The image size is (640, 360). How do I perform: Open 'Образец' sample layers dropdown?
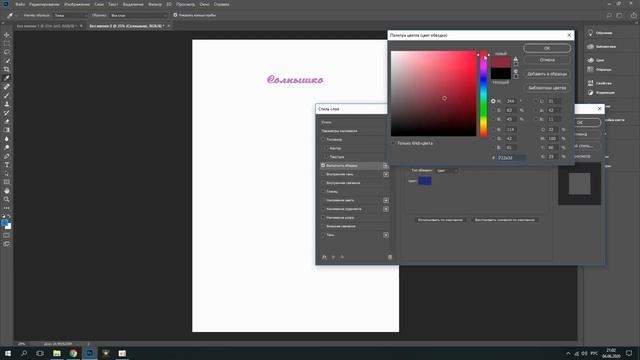pos(138,15)
